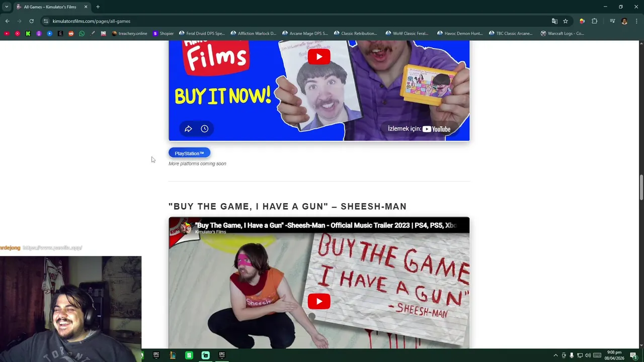
Task: Open the Feral Druid DPS bookmark
Action: [x=202, y=33]
